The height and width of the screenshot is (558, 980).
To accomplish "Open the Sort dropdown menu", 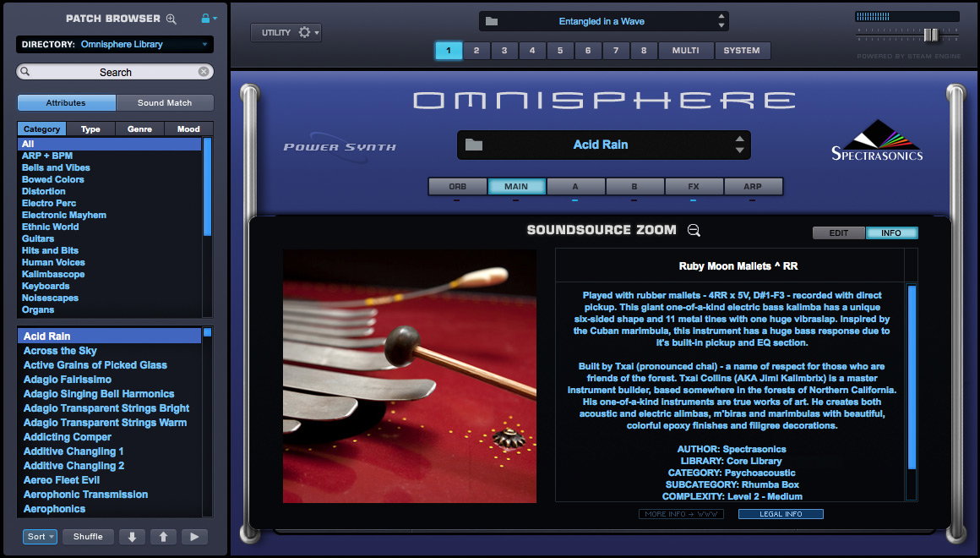I will coord(40,537).
